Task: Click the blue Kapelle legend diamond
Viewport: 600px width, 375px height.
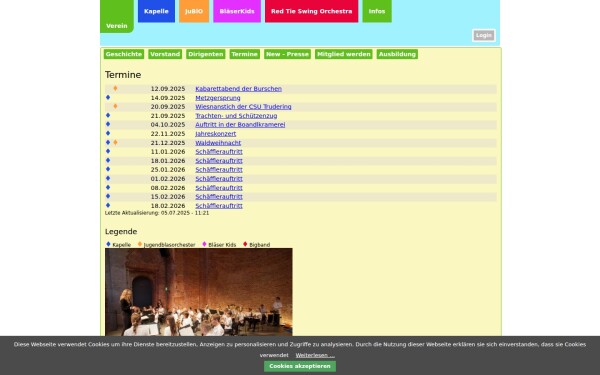Action: pyautogui.click(x=108, y=244)
